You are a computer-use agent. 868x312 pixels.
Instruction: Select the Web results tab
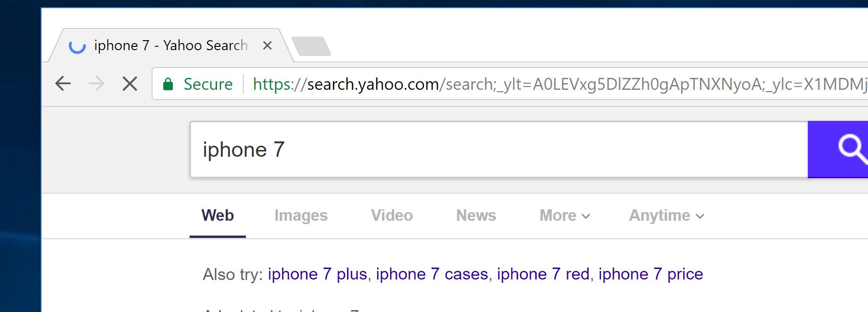(218, 215)
